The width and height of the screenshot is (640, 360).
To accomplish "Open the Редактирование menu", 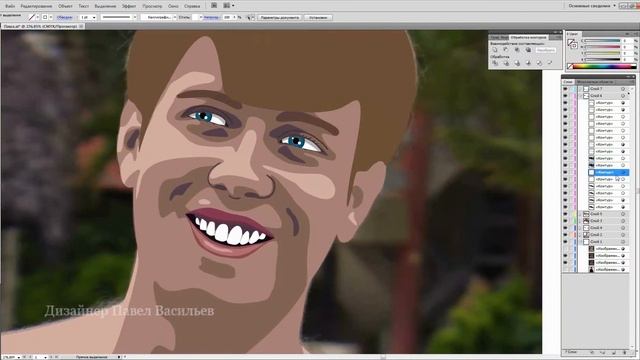I will [36, 6].
